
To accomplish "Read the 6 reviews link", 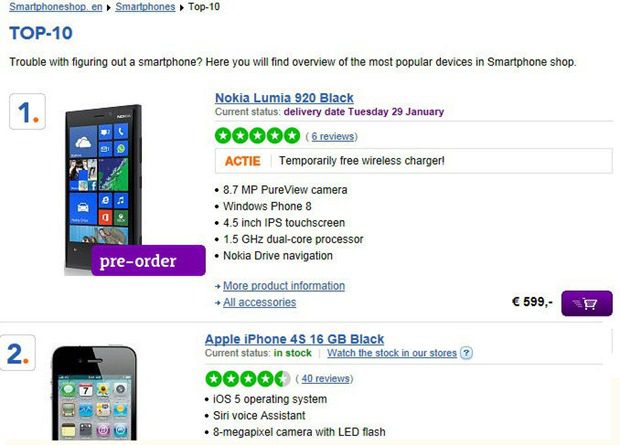I will click(333, 136).
